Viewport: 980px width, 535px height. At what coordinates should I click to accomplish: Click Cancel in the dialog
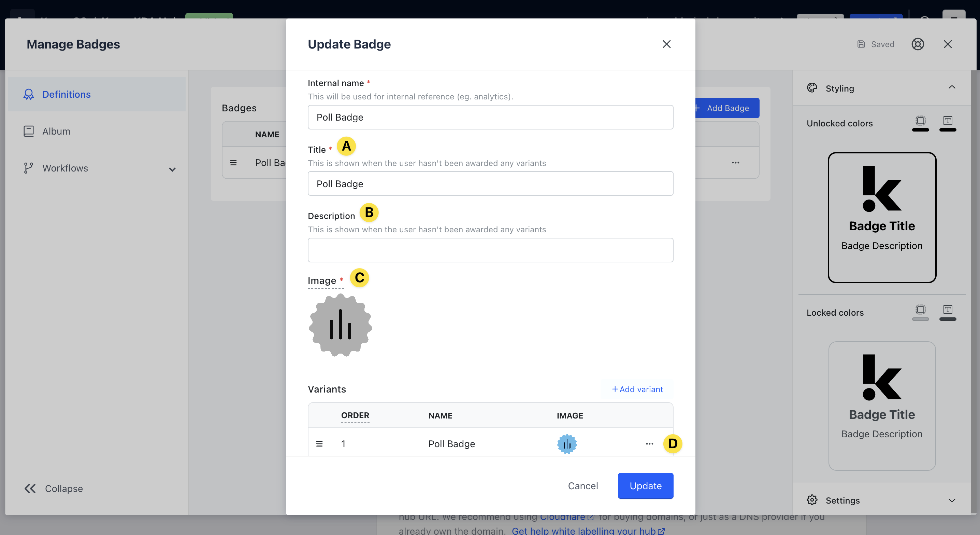coord(582,485)
